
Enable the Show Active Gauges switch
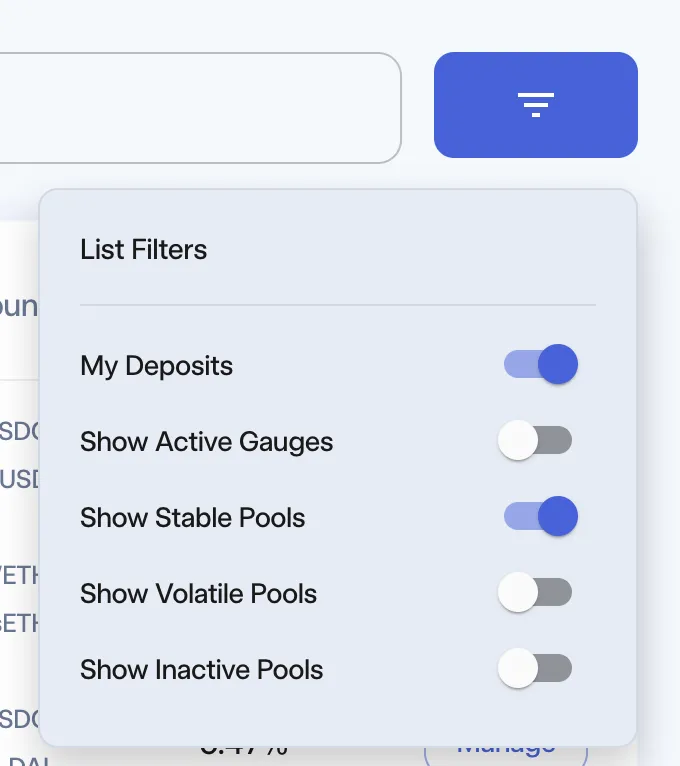point(535,440)
